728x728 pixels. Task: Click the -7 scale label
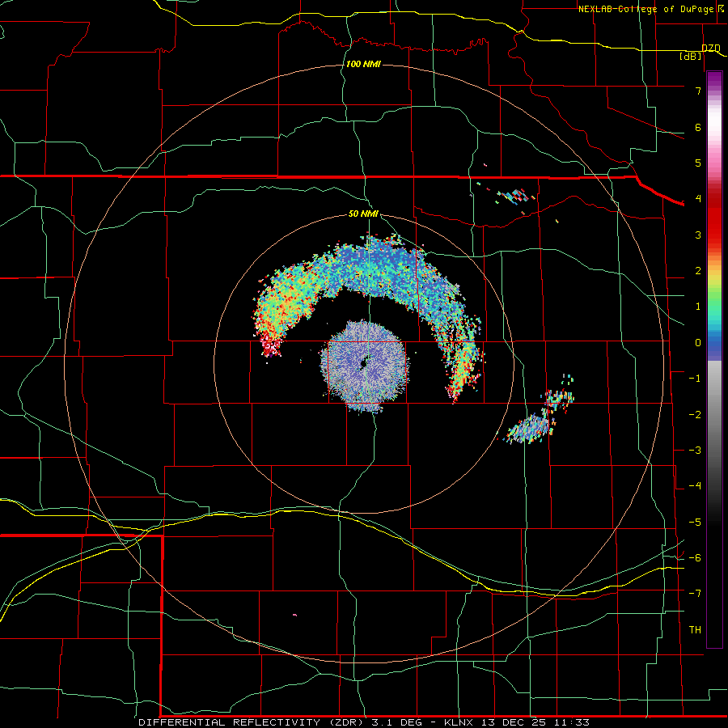point(695,594)
